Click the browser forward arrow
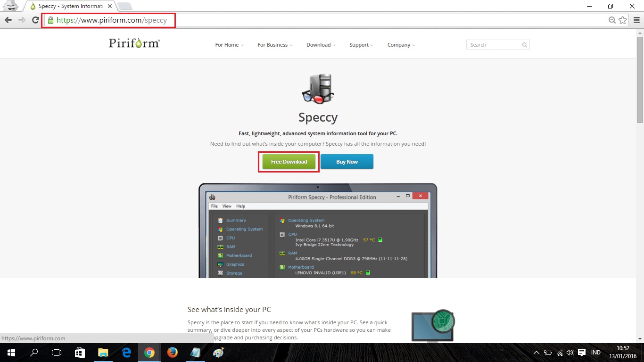644x362 pixels. (22, 20)
